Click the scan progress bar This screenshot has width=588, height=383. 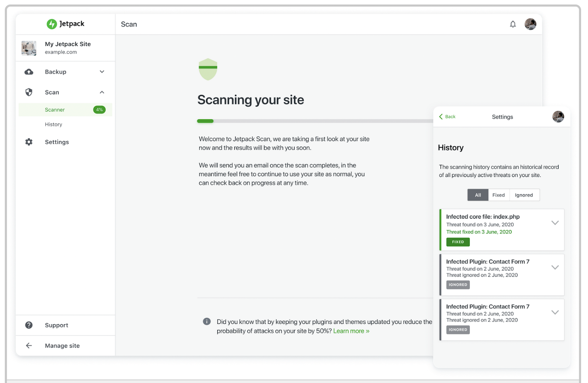pyautogui.click(x=315, y=121)
